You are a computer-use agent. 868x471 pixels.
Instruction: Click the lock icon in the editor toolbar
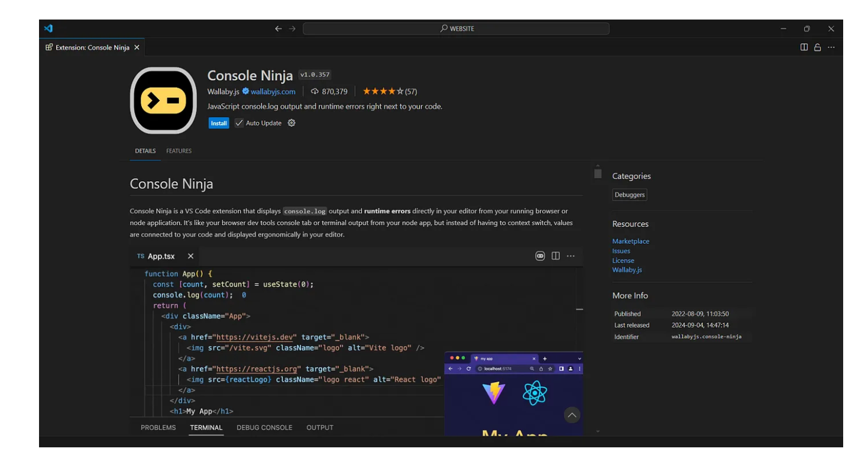[818, 47]
